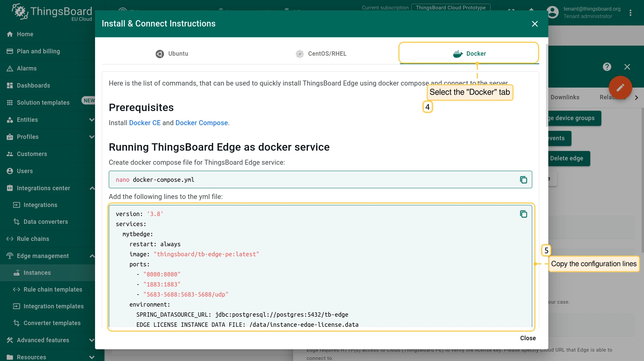Select the Docker tab

click(x=469, y=54)
